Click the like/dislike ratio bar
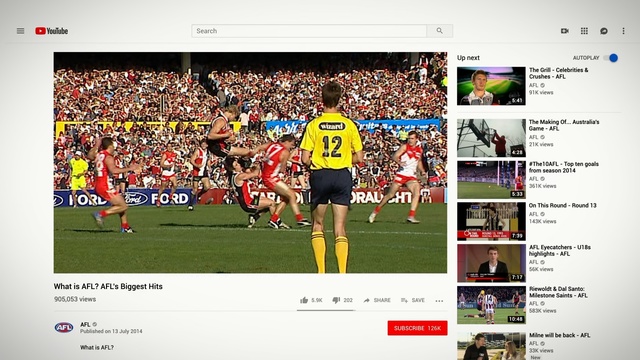 pyautogui.click(x=326, y=310)
